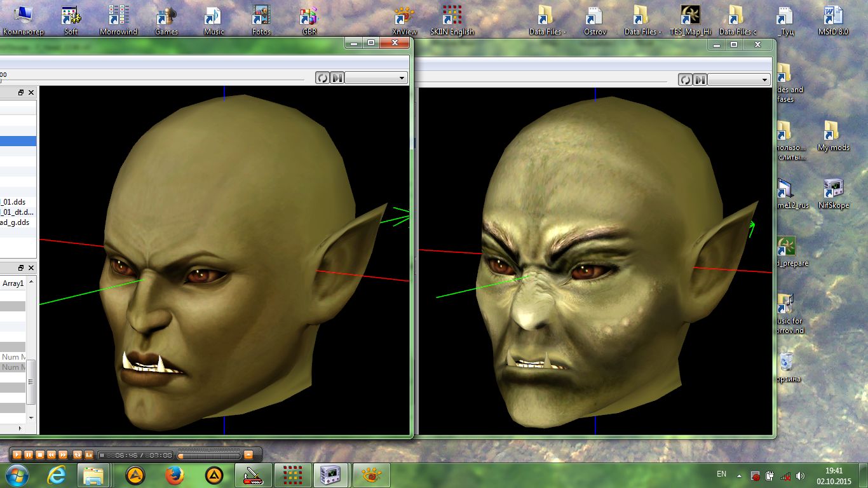
Task: Open clock showing 19:41
Action: coord(834,475)
